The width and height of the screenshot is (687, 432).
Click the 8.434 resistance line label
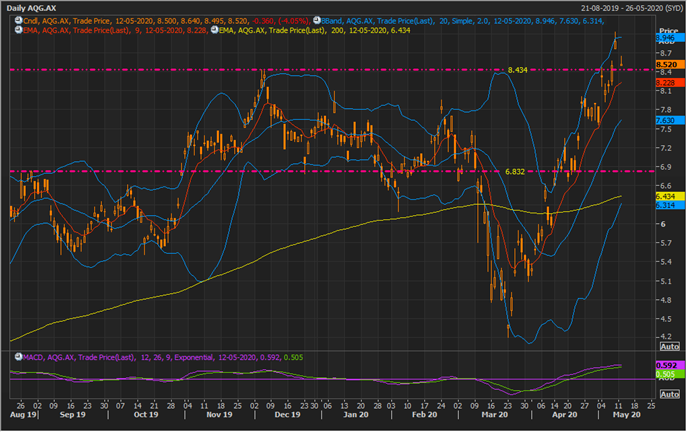pyautogui.click(x=517, y=70)
